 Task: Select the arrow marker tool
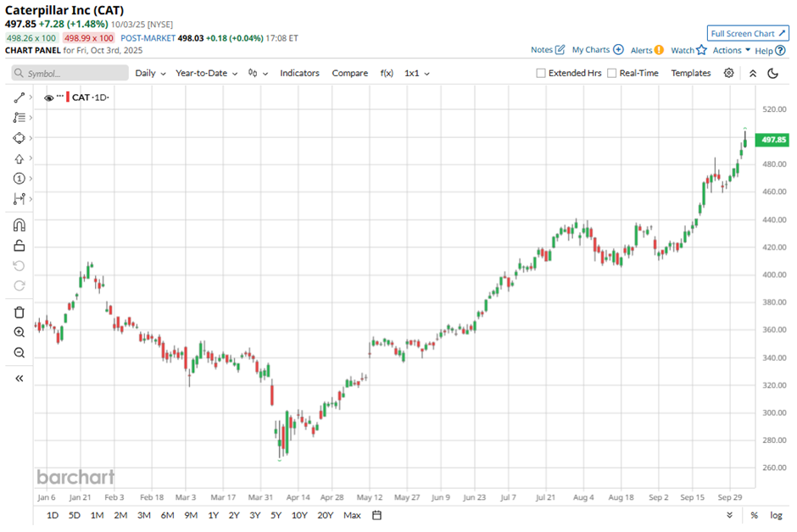(x=20, y=159)
